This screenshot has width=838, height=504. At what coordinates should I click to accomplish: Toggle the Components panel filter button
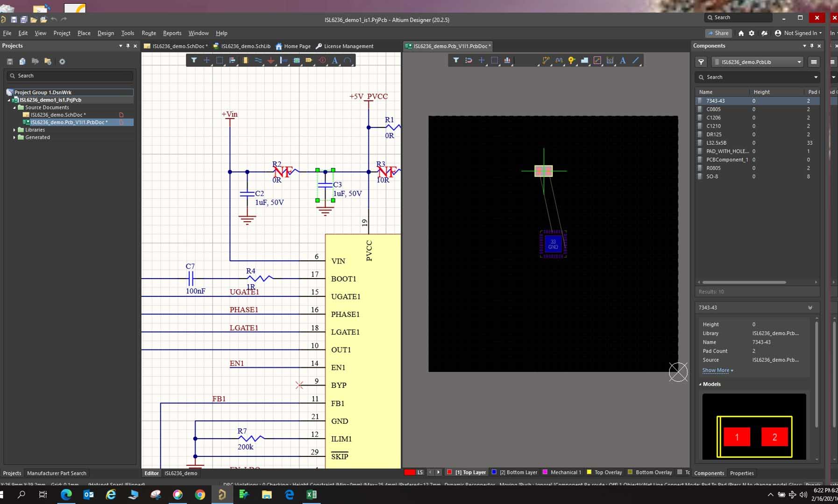pos(701,62)
